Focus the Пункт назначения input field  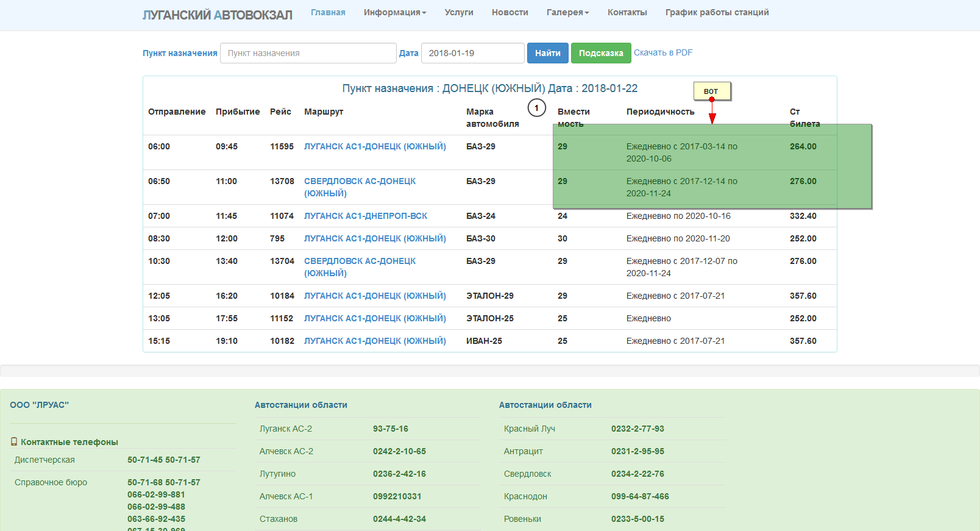click(308, 53)
